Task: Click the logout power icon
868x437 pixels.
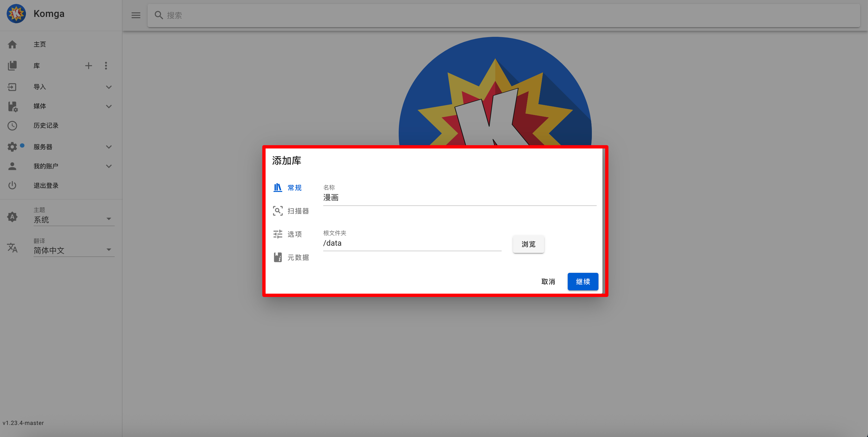Action: tap(12, 185)
